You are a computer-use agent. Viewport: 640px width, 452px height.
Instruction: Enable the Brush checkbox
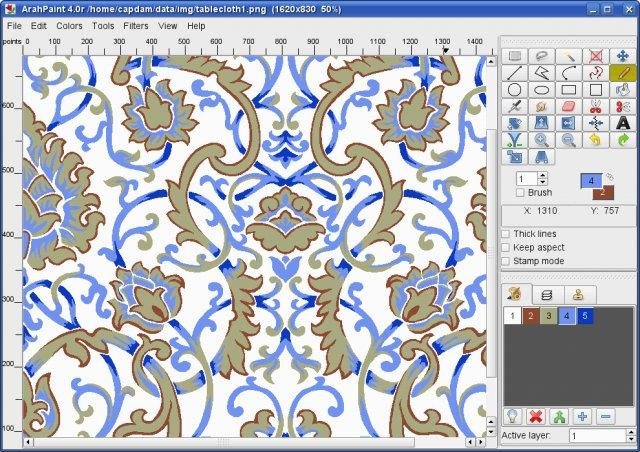pyautogui.click(x=520, y=192)
